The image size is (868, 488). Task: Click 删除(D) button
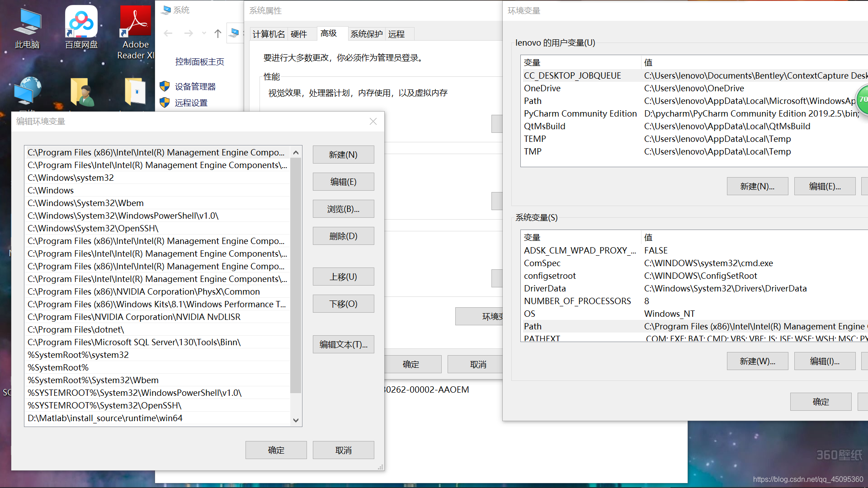pyautogui.click(x=343, y=236)
